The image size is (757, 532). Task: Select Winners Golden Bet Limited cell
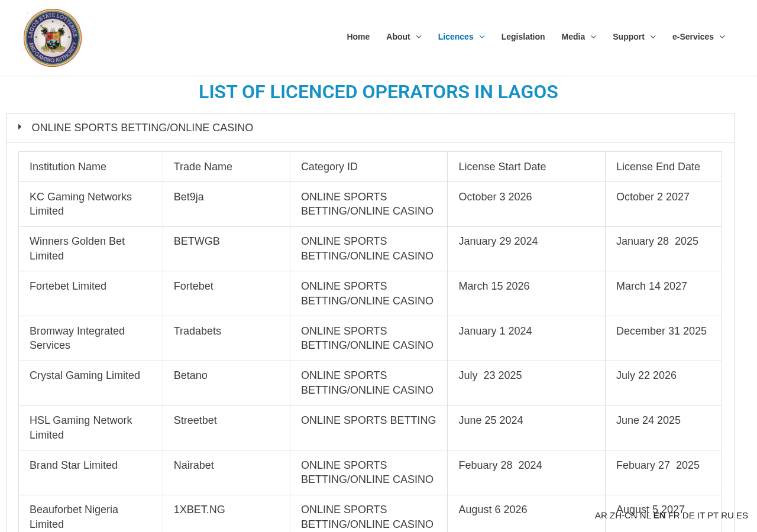coord(90,249)
